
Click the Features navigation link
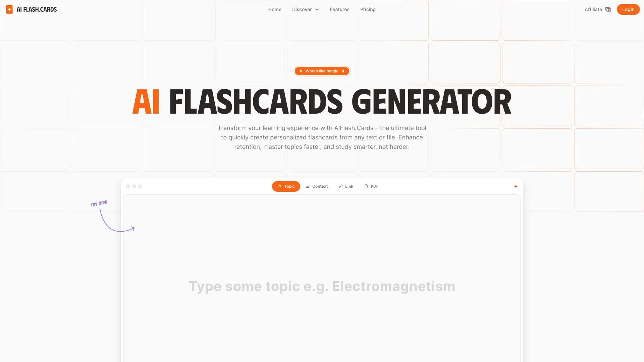tap(340, 9)
